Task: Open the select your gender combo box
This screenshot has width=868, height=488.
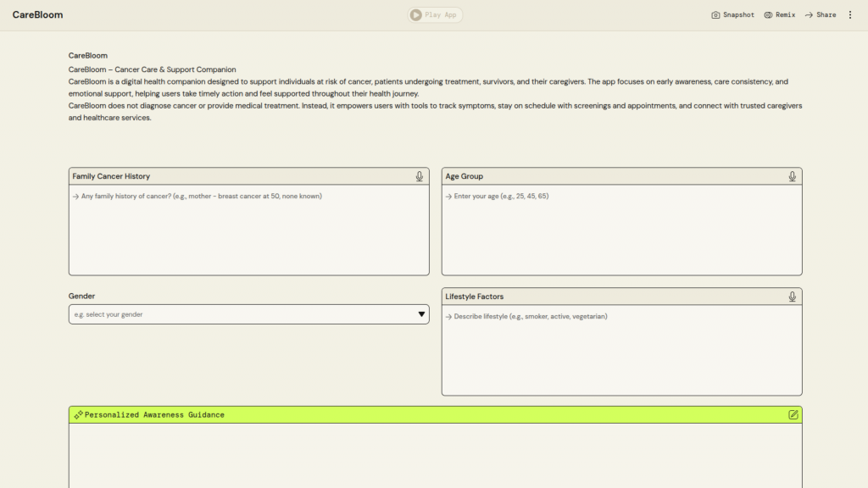Action: [237, 314]
